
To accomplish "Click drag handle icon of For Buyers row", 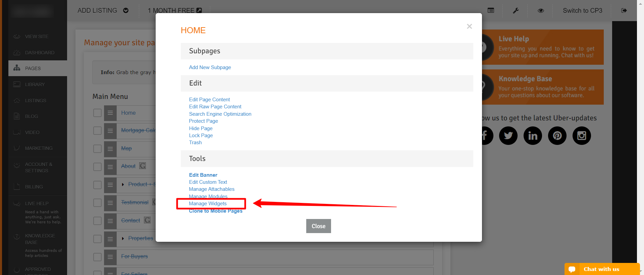I will coord(110,257).
